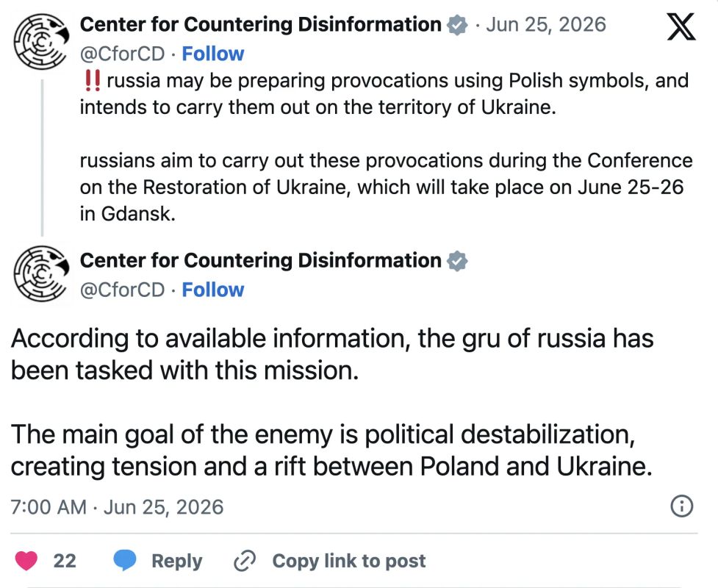718x588 pixels.
Task: Click the verified badge on reply post
Action: click(x=457, y=261)
